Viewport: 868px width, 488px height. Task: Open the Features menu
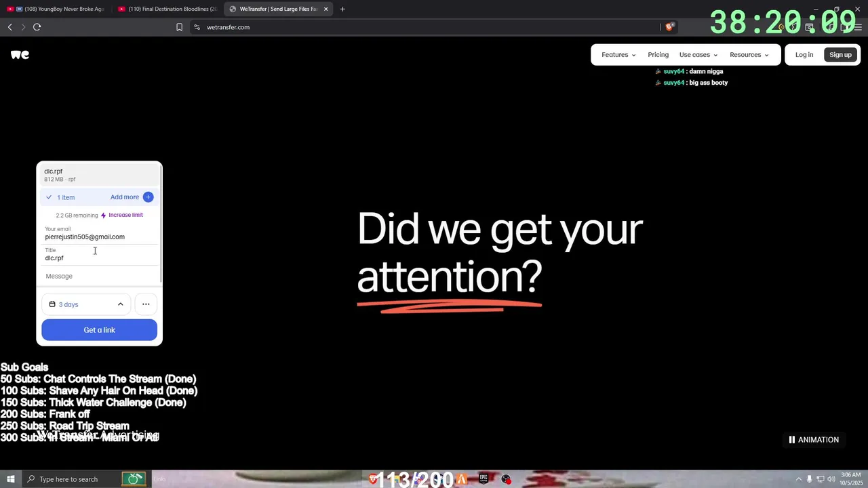point(618,55)
